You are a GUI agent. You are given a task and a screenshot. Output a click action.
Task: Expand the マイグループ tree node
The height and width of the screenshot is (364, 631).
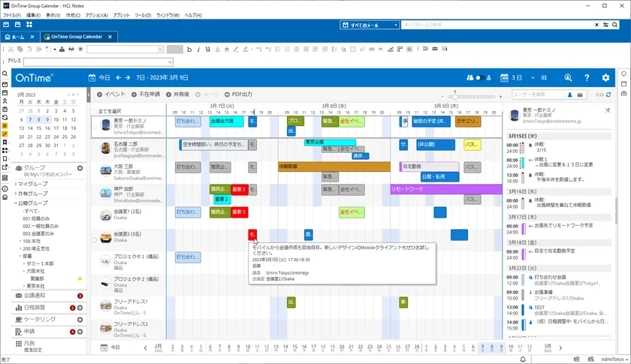(x=16, y=184)
